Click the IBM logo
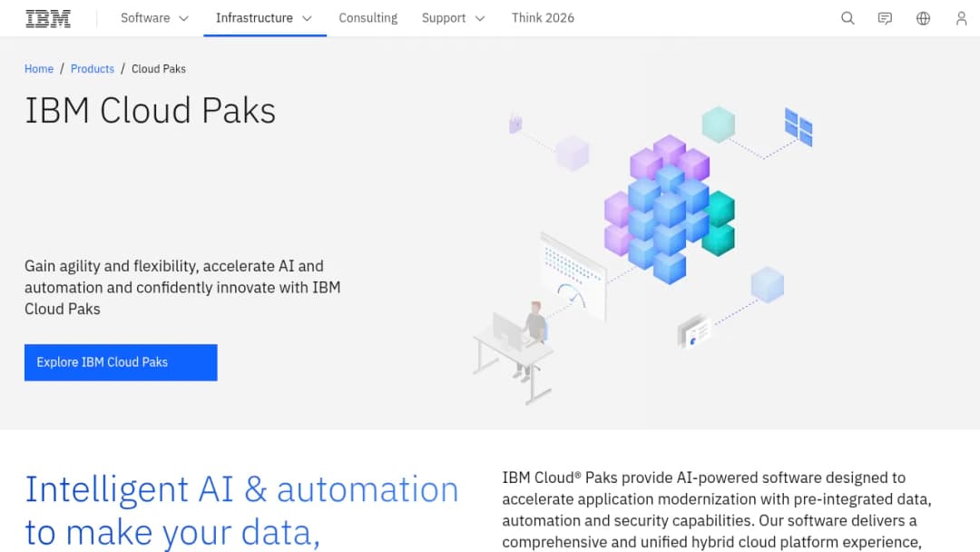 click(x=48, y=18)
